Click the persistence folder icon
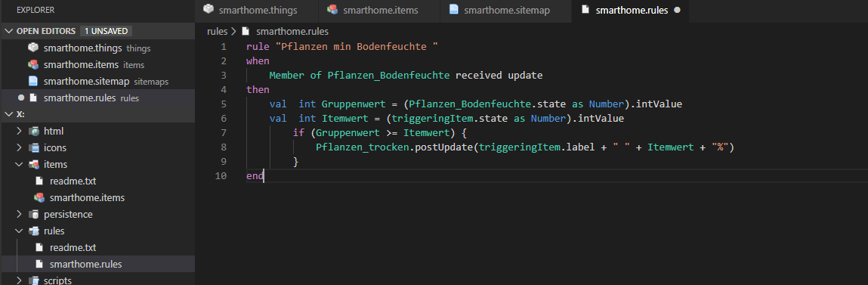 (34, 214)
